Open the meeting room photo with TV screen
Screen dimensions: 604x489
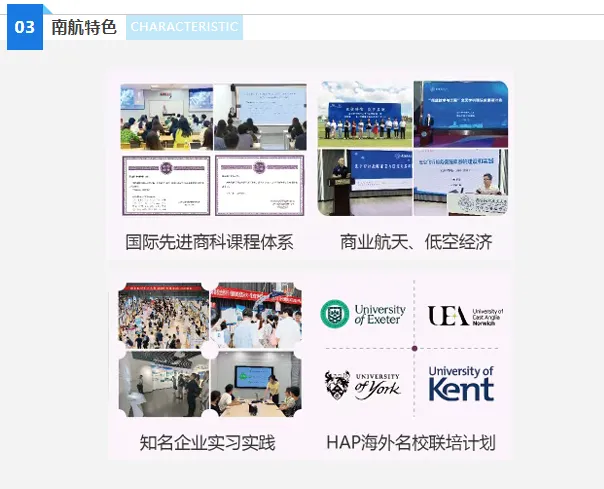[256, 384]
